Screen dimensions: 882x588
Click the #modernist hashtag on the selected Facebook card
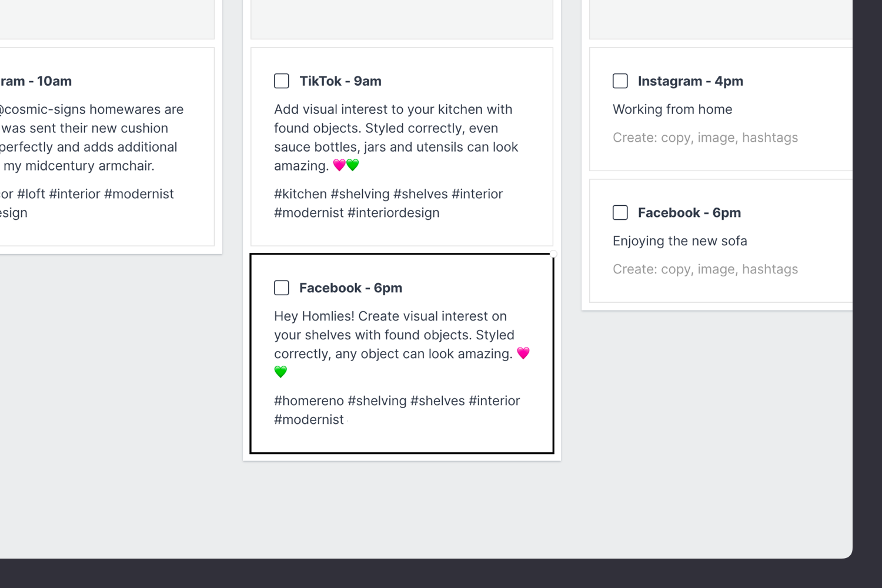click(x=309, y=419)
